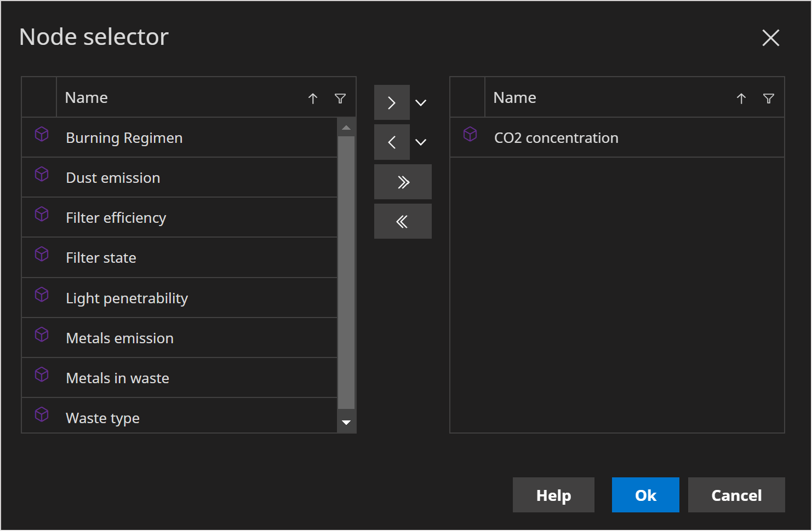Click the sort arrow on the right Name column
Screen dimensions: 812x531
pos(741,99)
